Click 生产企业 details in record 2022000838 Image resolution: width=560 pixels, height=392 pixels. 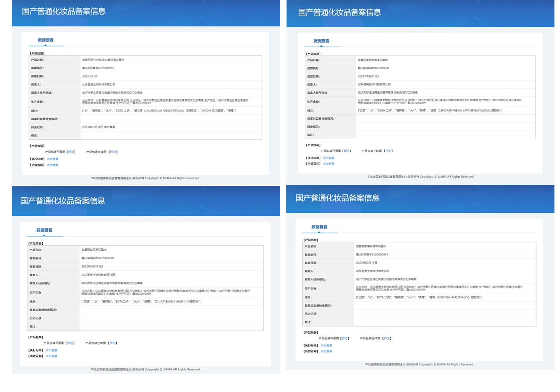point(166,292)
